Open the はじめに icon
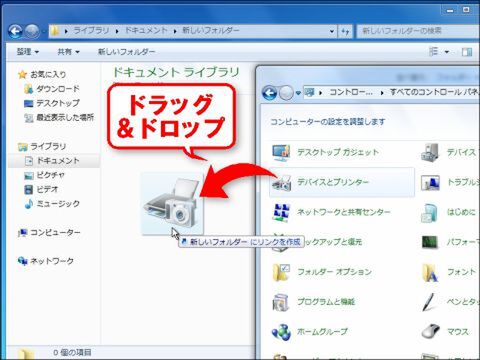 pyautogui.click(x=430, y=212)
